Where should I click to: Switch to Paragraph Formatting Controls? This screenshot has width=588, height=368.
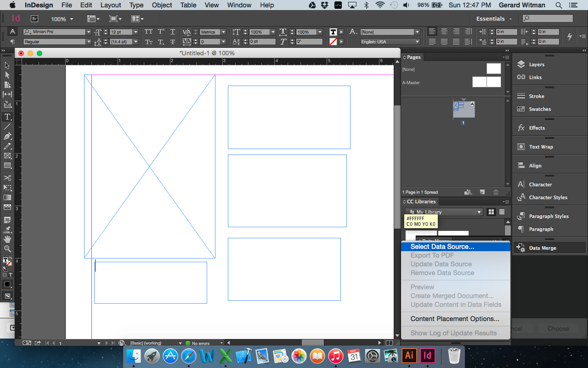12,42
